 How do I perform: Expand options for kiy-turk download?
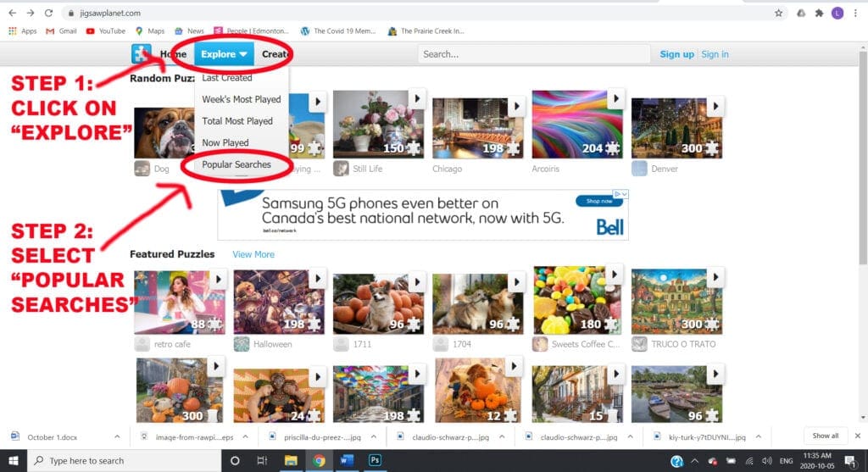[x=759, y=436]
